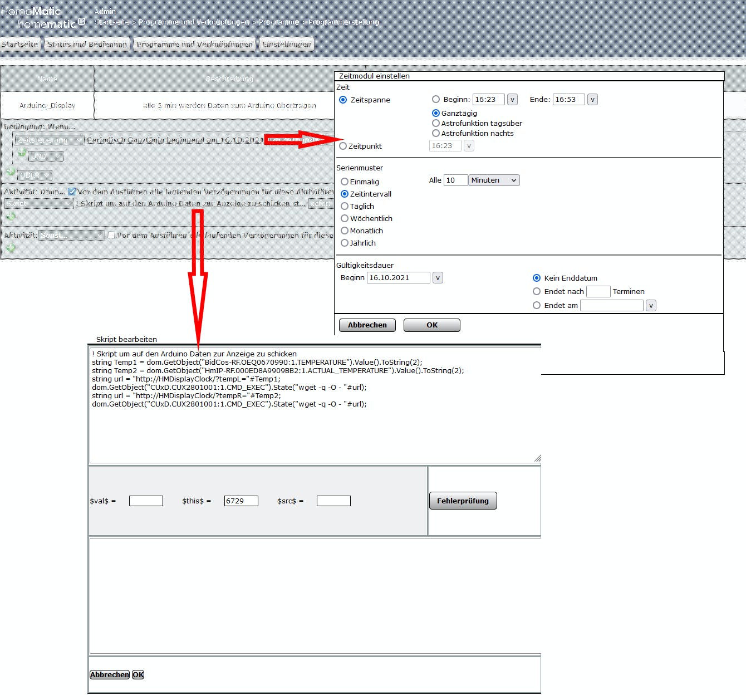The image size is (746, 700).
Task: Select the Beginn/Ende time range radio
Action: pyautogui.click(x=436, y=99)
